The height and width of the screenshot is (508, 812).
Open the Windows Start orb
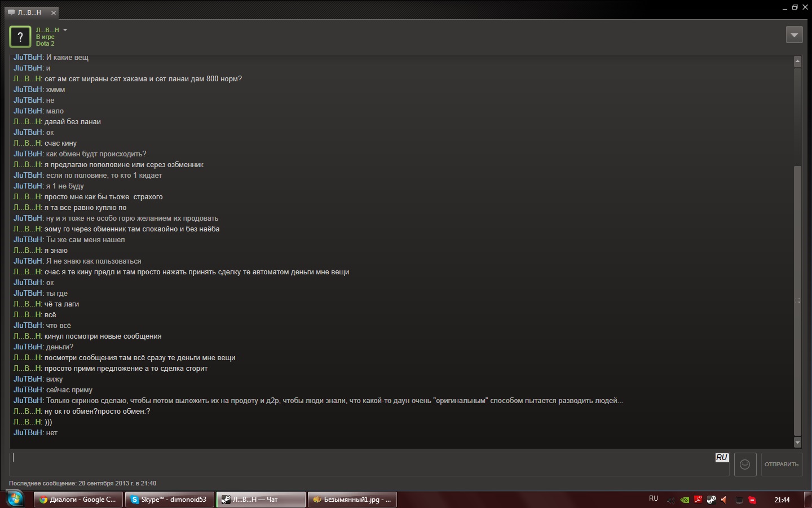tap(15, 499)
